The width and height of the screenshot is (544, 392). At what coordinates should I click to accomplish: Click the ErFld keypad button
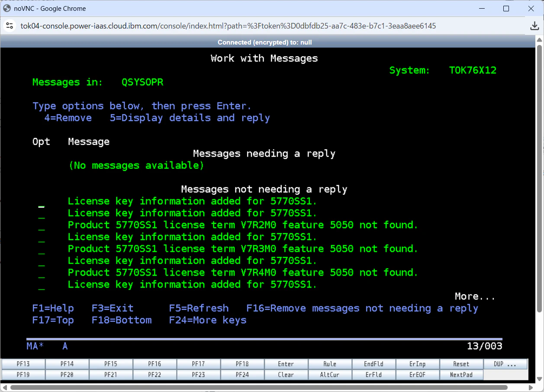click(x=373, y=375)
